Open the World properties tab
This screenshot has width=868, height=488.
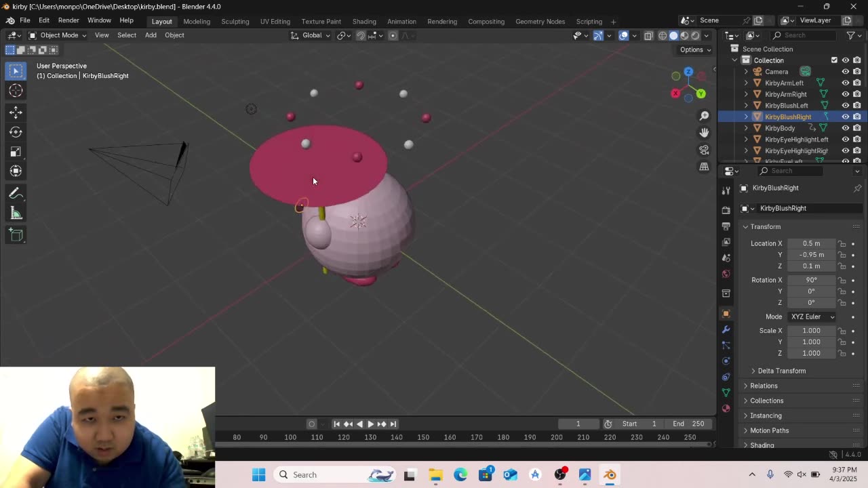[x=726, y=274]
